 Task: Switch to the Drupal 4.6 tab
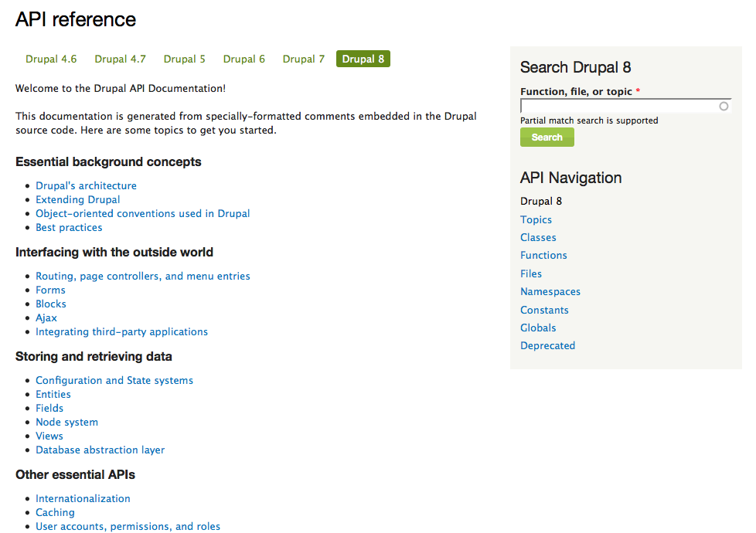tap(51, 59)
